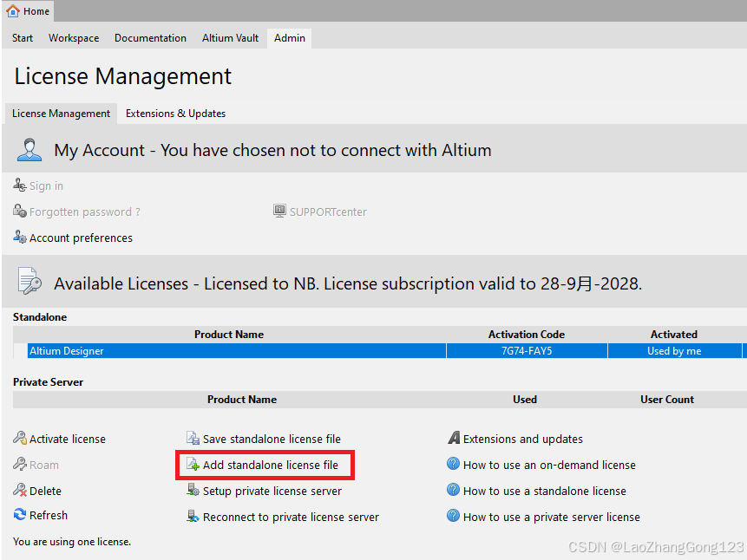
Task: Click the Delete license link
Action: (45, 491)
